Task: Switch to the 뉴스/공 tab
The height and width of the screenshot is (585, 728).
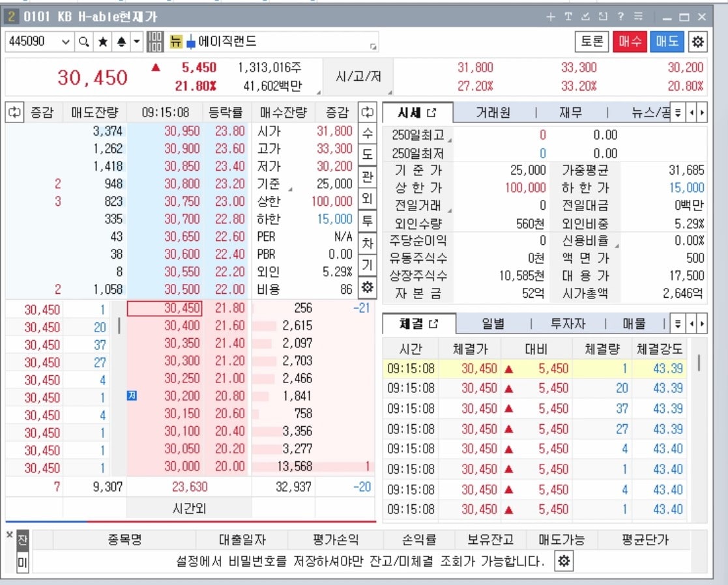Action: (x=650, y=113)
